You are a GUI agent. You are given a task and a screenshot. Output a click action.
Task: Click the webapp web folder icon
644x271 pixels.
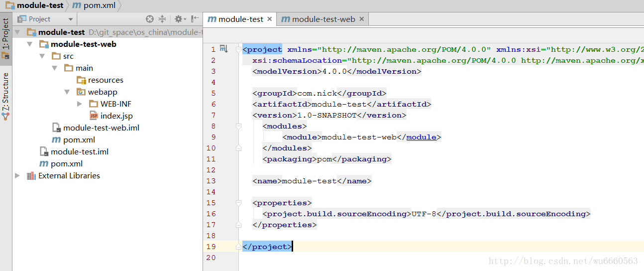click(x=81, y=92)
